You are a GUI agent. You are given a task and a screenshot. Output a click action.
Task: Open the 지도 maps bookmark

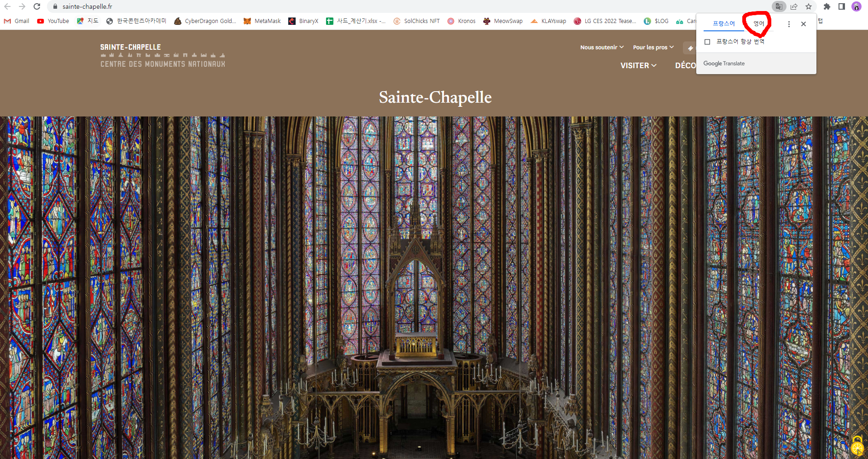pyautogui.click(x=87, y=21)
